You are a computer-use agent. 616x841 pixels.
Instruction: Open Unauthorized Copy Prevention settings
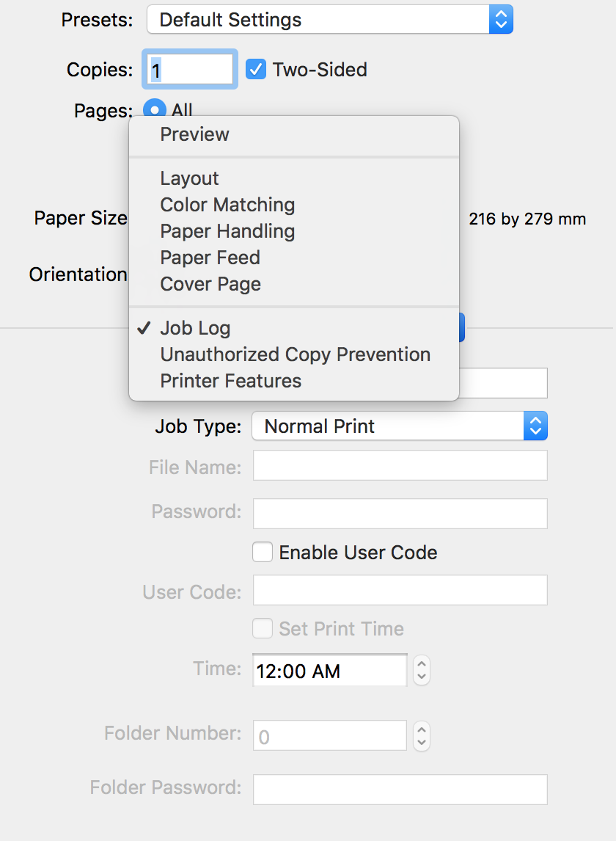pyautogui.click(x=295, y=354)
